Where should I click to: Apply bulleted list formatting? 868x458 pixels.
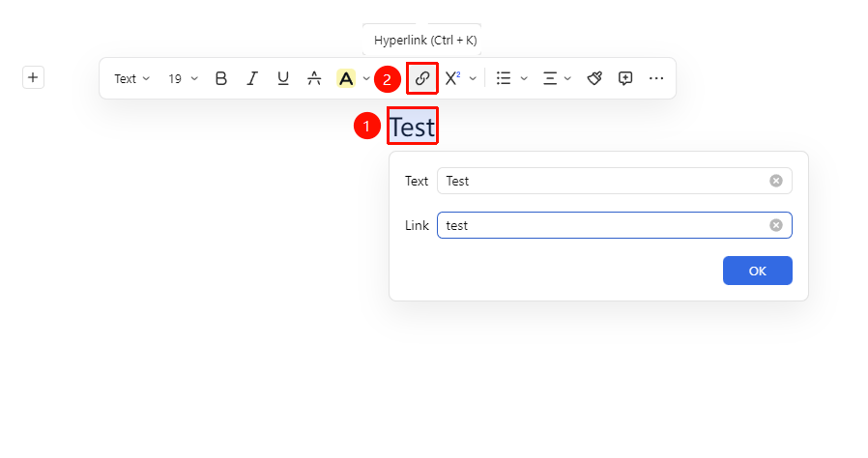tap(504, 78)
